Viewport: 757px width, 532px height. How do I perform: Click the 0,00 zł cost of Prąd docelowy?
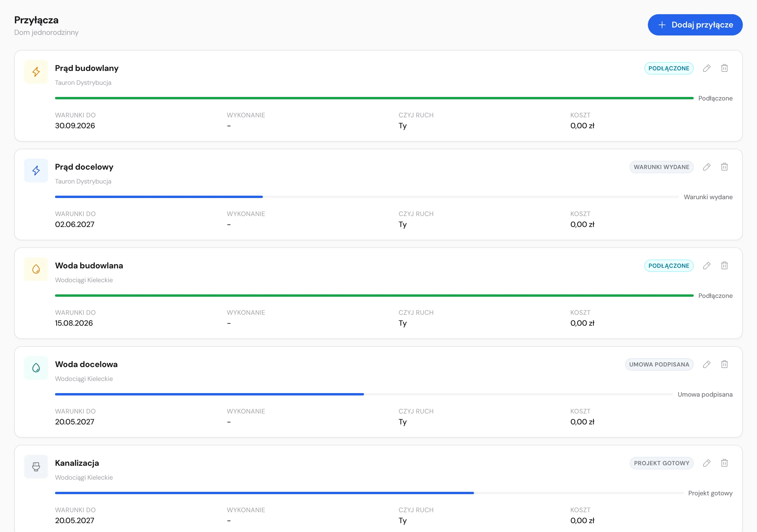click(582, 224)
